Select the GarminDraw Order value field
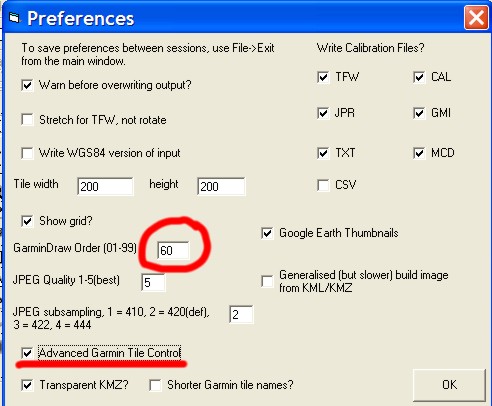This screenshot has height=406, width=492. pyautogui.click(x=173, y=250)
